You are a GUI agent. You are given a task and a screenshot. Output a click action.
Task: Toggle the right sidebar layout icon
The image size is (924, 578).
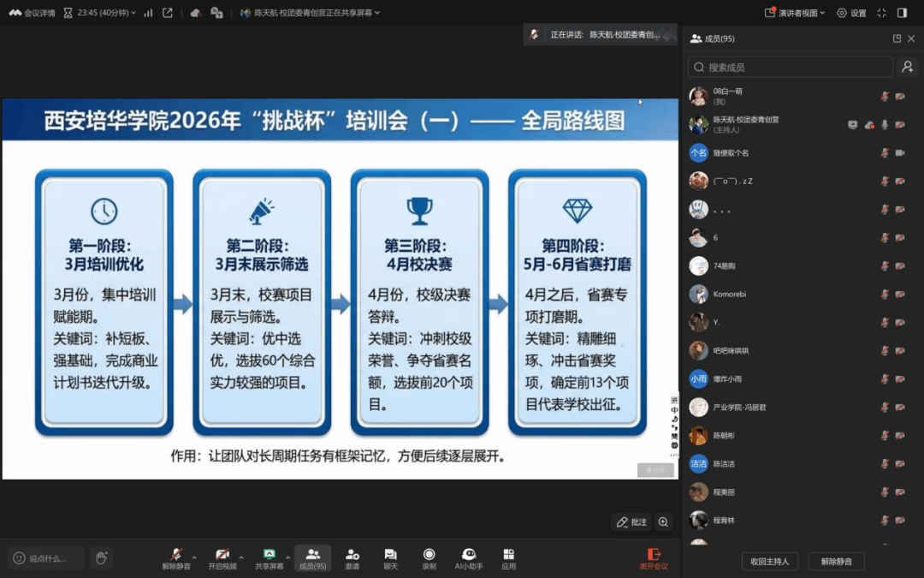902,13
